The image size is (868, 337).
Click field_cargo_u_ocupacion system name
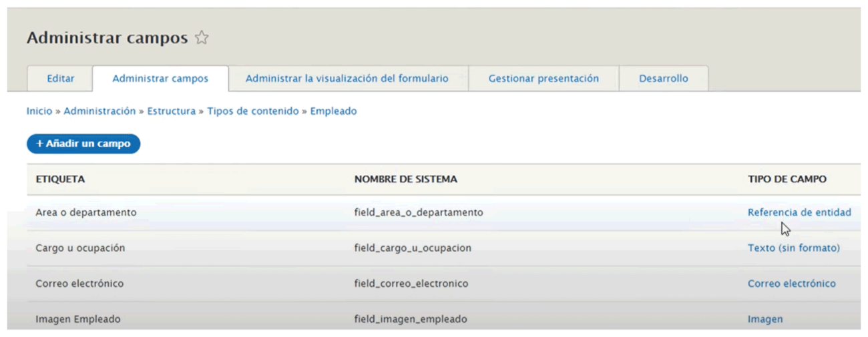click(x=413, y=248)
